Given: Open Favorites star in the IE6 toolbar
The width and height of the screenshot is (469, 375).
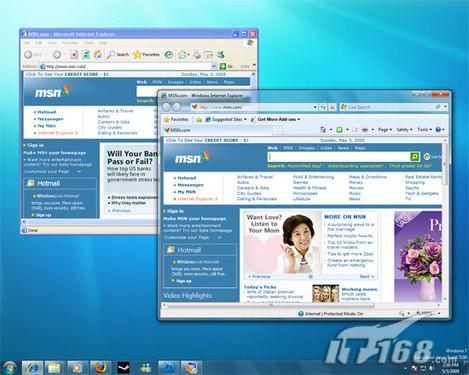Looking at the screenshot, I should (146, 54).
